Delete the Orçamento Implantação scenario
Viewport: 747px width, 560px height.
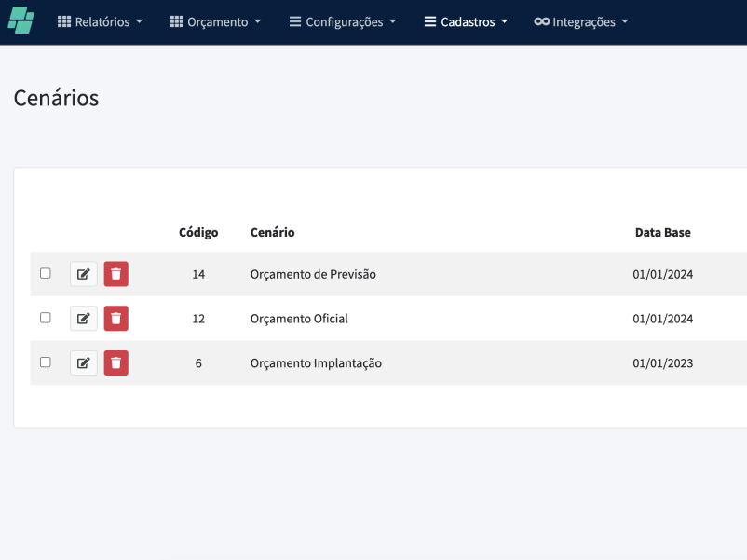[115, 363]
